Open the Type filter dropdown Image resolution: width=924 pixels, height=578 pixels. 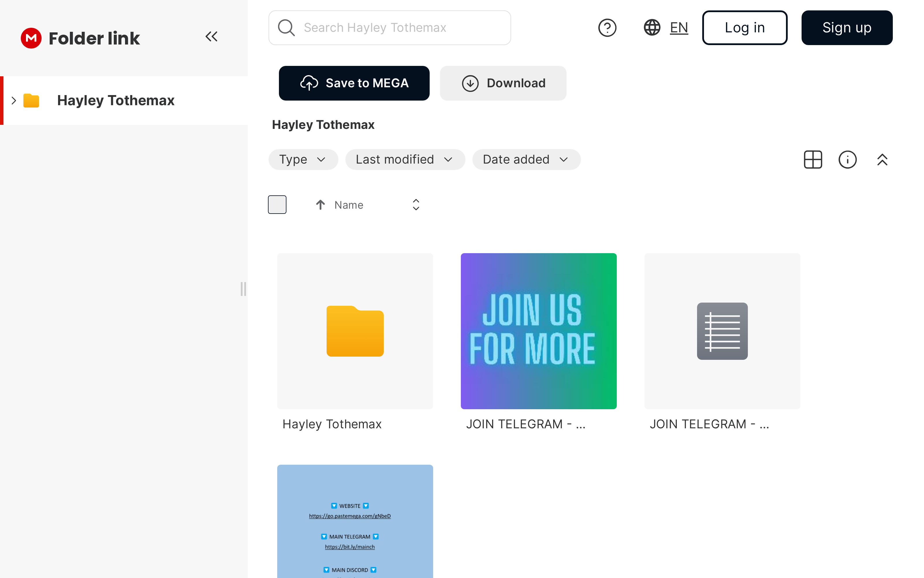[x=303, y=160]
